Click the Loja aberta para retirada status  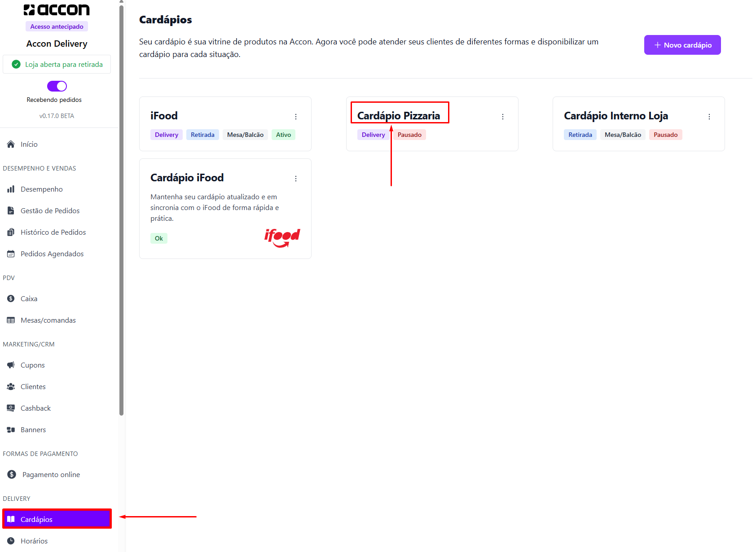pos(57,64)
